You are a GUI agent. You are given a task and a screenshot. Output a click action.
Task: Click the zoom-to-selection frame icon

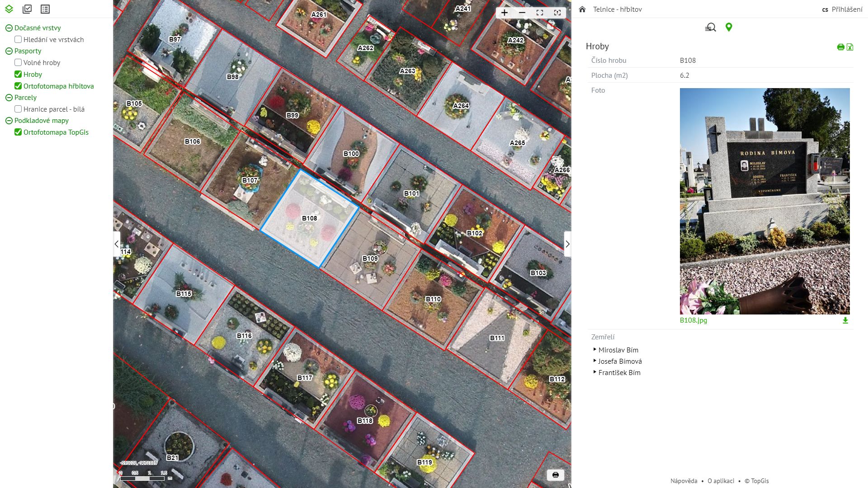557,13
